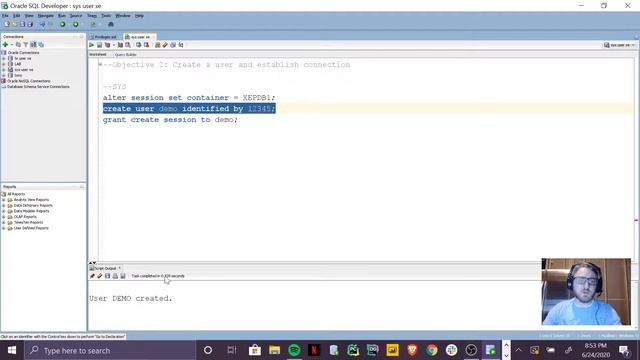Click the Task View icon on the taskbar

point(232,350)
